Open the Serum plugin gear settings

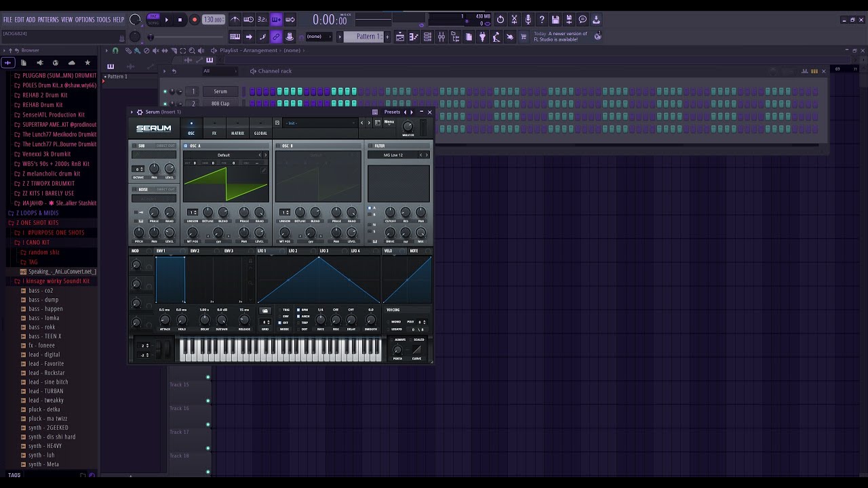click(140, 112)
